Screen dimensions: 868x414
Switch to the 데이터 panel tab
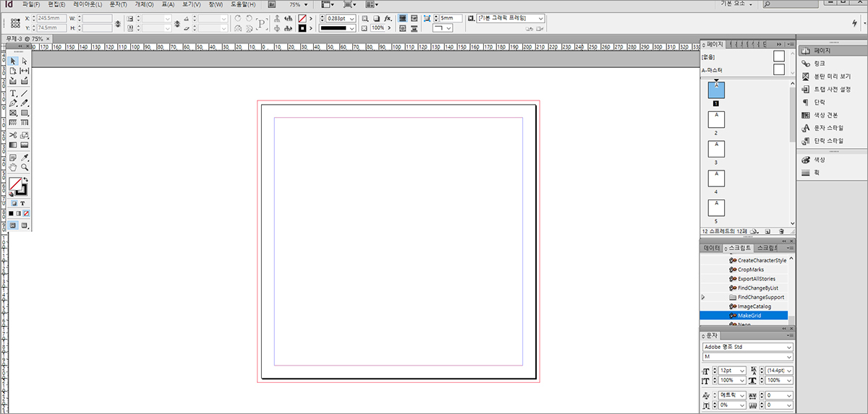click(712, 247)
